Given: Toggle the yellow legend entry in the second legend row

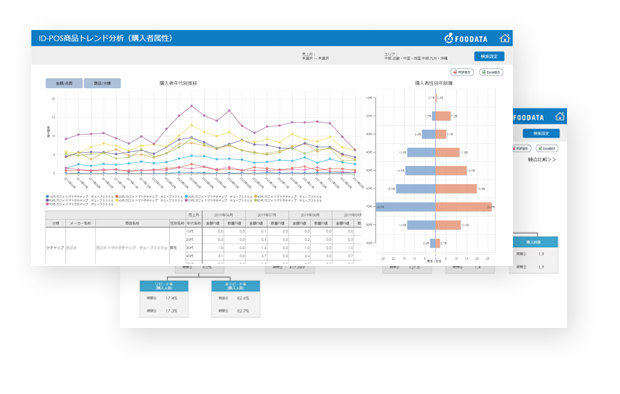Looking at the screenshot, I should tap(149, 201).
